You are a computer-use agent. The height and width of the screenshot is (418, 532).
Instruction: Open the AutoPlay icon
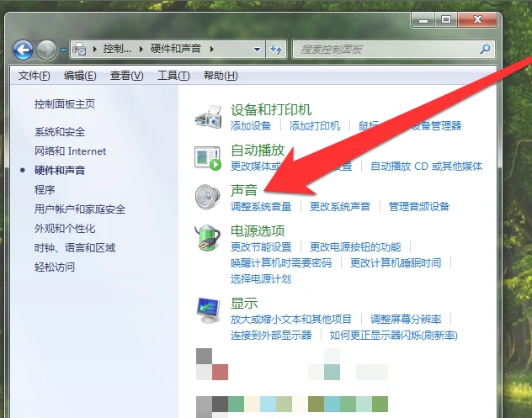pyautogui.click(x=208, y=156)
